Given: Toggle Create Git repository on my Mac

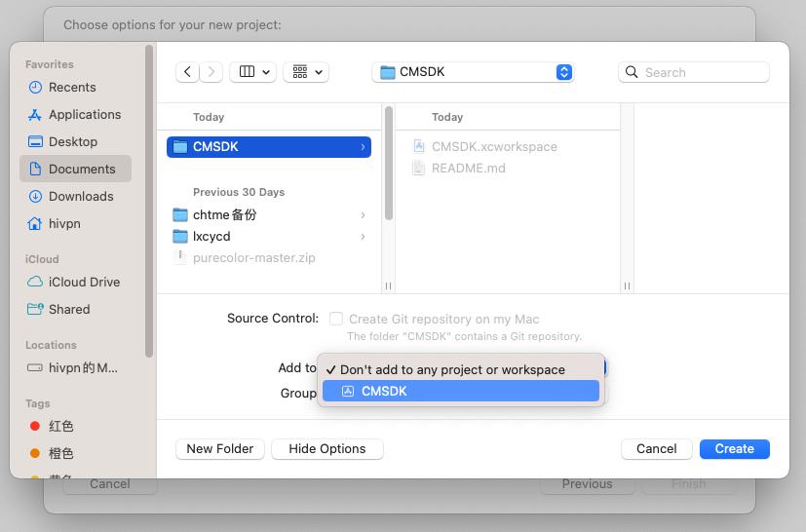Looking at the screenshot, I should (336, 319).
